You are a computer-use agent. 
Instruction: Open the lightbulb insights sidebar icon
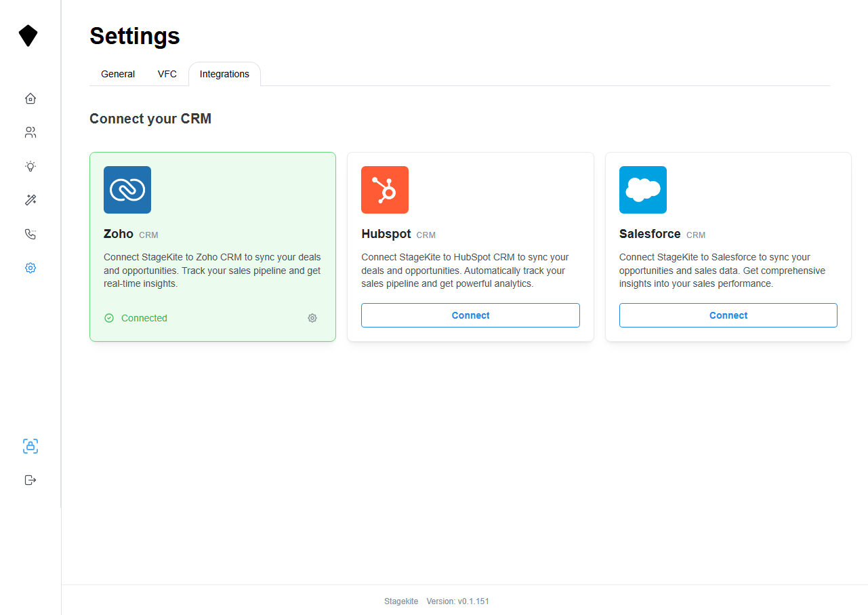30,166
